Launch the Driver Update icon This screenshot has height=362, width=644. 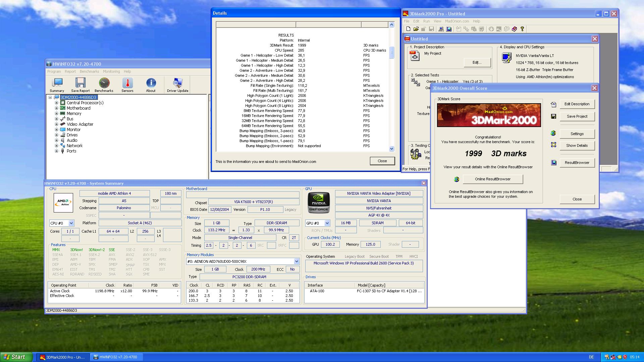(x=178, y=85)
